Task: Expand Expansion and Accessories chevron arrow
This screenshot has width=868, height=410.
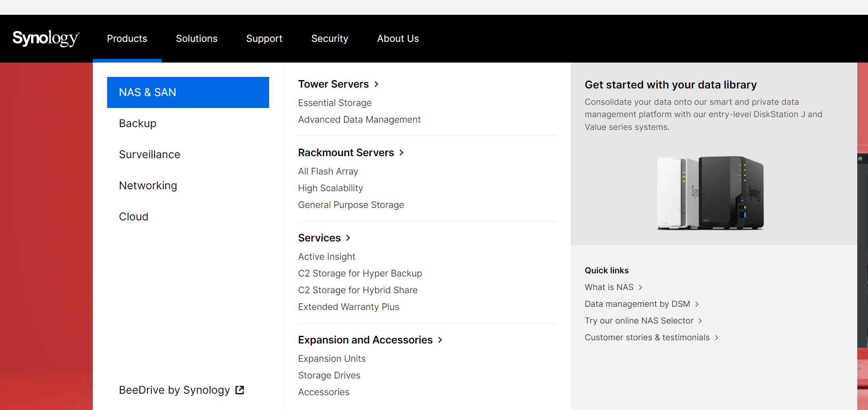Action: (x=440, y=340)
